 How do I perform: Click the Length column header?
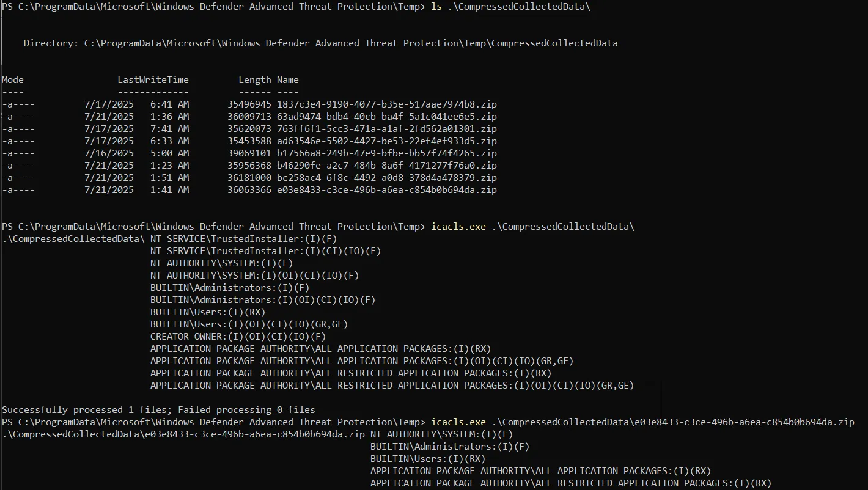pos(254,80)
